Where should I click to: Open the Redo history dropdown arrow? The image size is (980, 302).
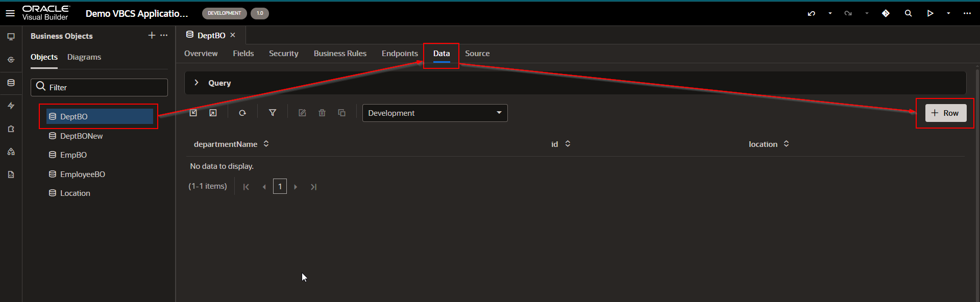(x=867, y=13)
